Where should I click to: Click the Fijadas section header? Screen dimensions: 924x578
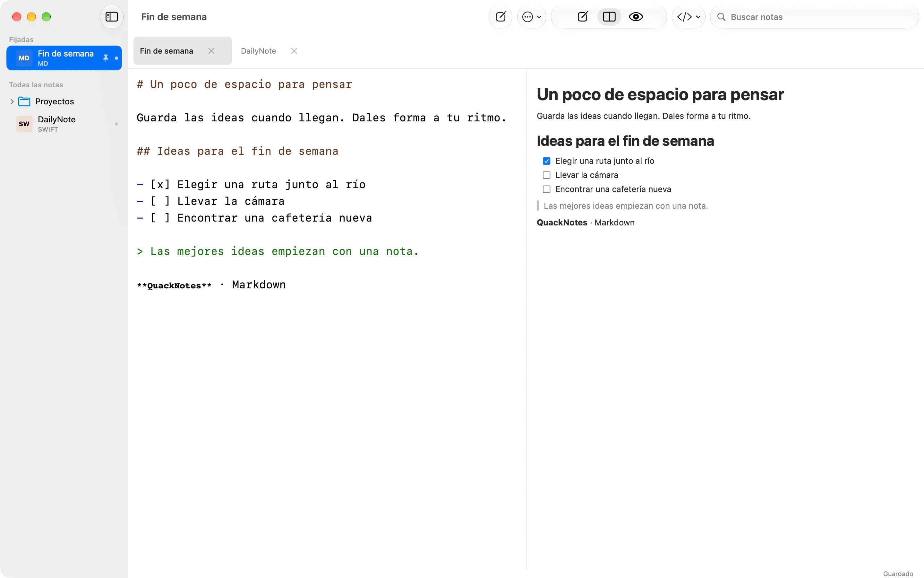tap(21, 39)
